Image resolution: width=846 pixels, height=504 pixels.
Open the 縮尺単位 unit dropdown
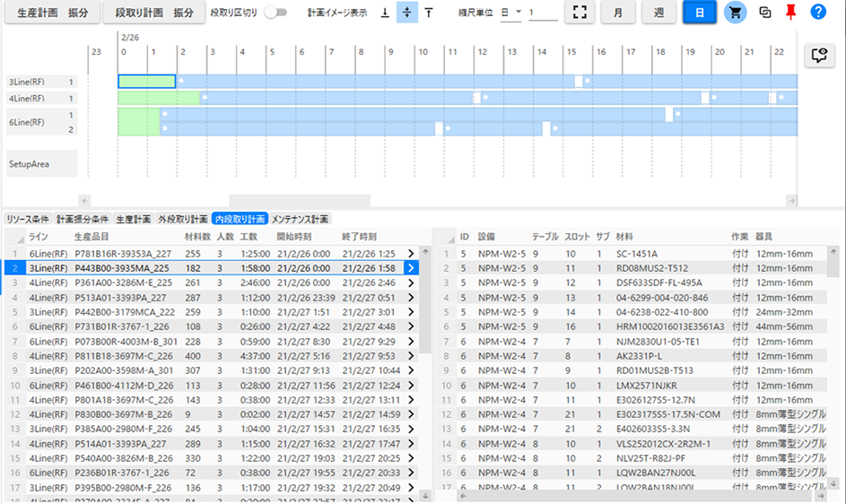tap(510, 13)
